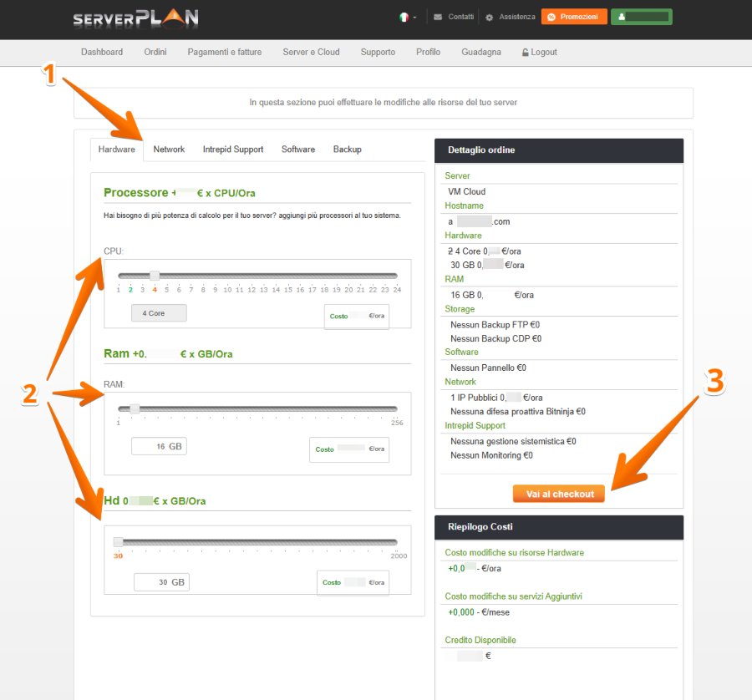The image size is (752, 700).
Task: Click the Hd disk slider handle
Action: (x=119, y=542)
